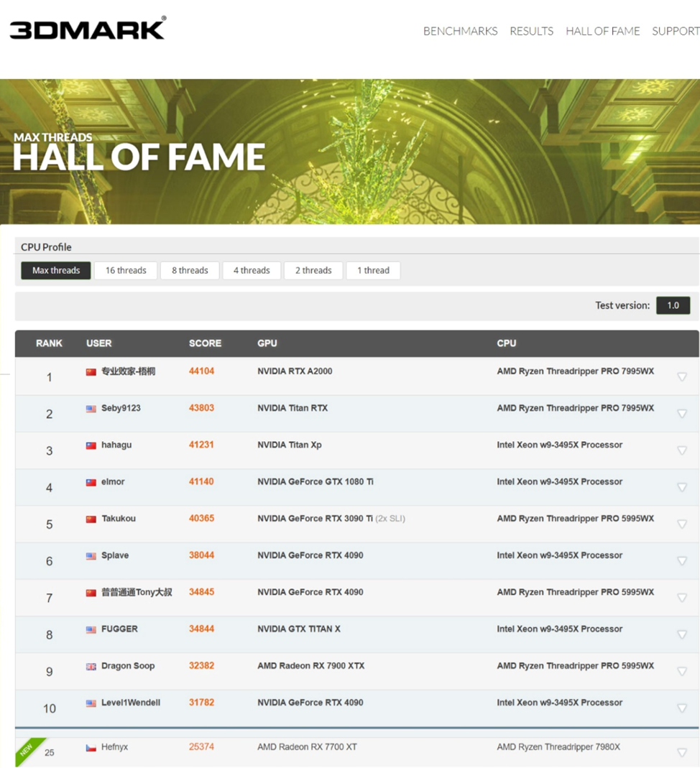Switch to the 16 threads tab
The height and width of the screenshot is (768, 700).
click(126, 271)
